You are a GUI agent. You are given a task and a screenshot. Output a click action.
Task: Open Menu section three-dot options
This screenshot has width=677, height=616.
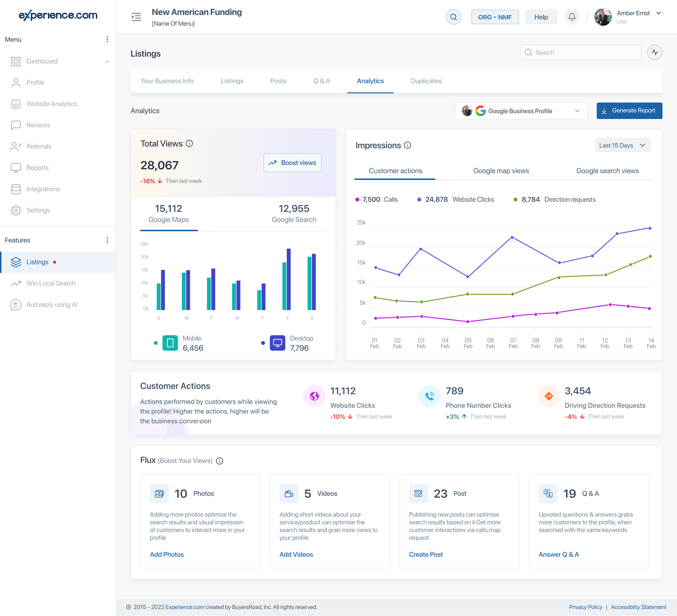(107, 40)
